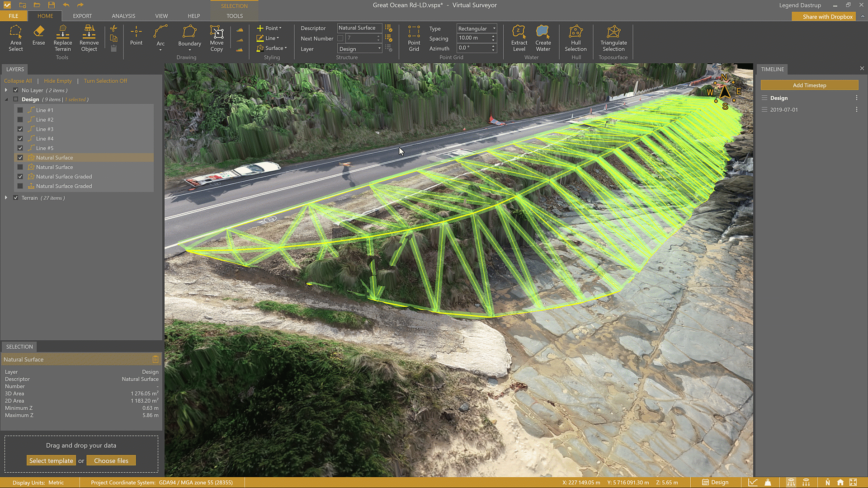Open the EXPORT ribbon tab
The height and width of the screenshot is (488, 868).
coord(82,16)
